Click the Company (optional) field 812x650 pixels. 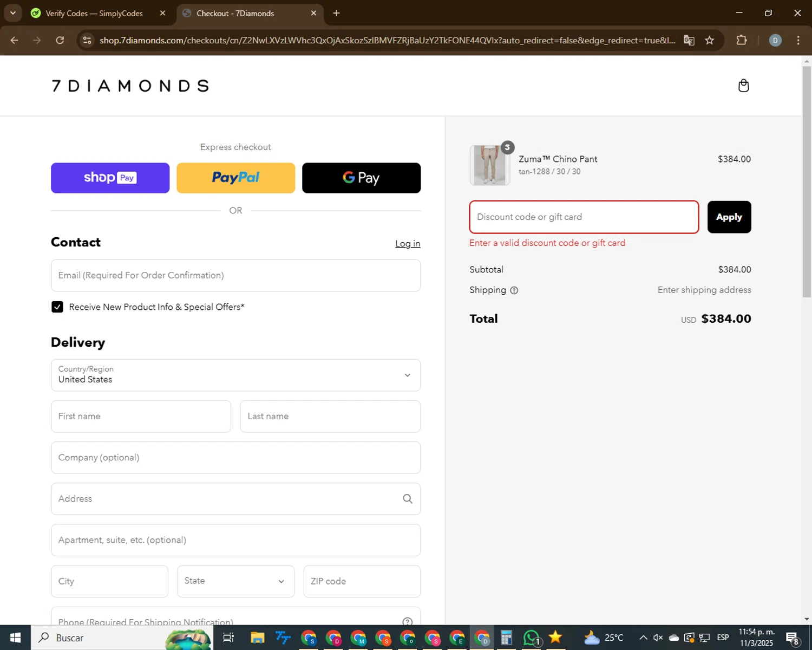click(235, 457)
